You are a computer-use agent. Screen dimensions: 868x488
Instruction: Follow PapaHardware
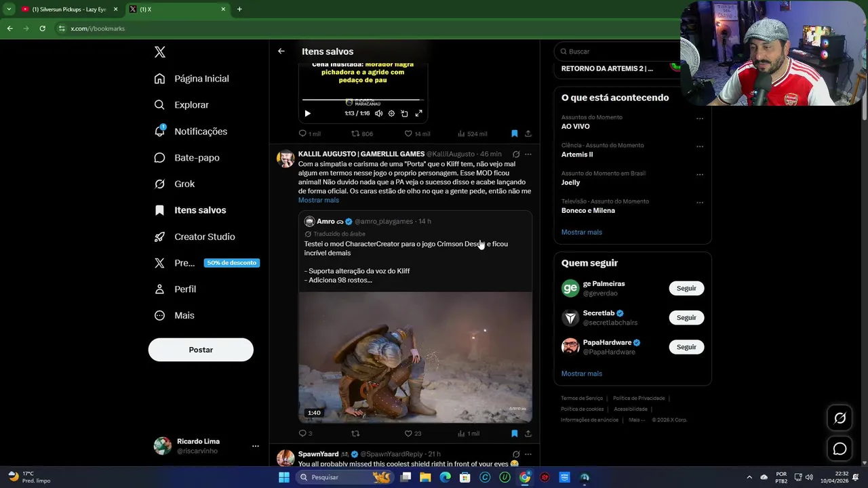(686, 347)
